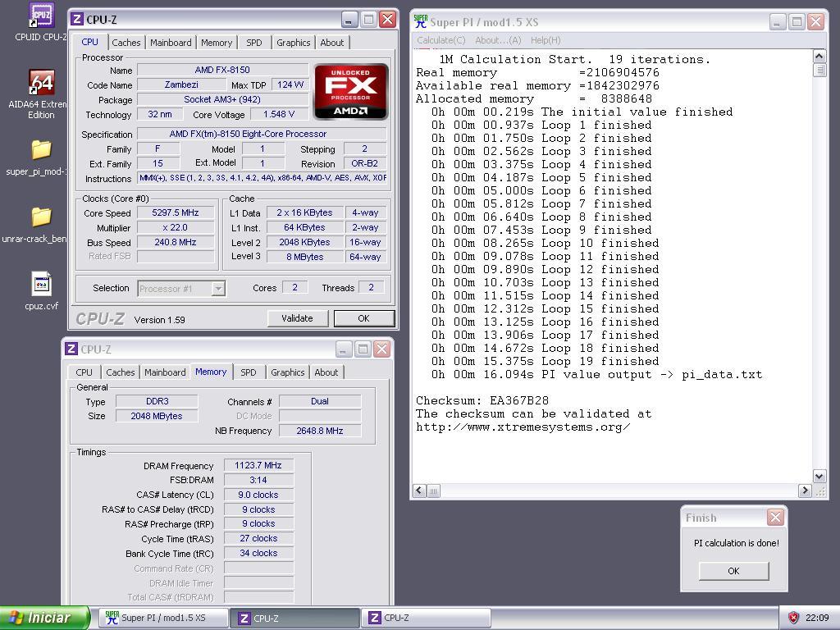
Task: Click the Core Voltage value 1.548 V
Action: [279, 114]
